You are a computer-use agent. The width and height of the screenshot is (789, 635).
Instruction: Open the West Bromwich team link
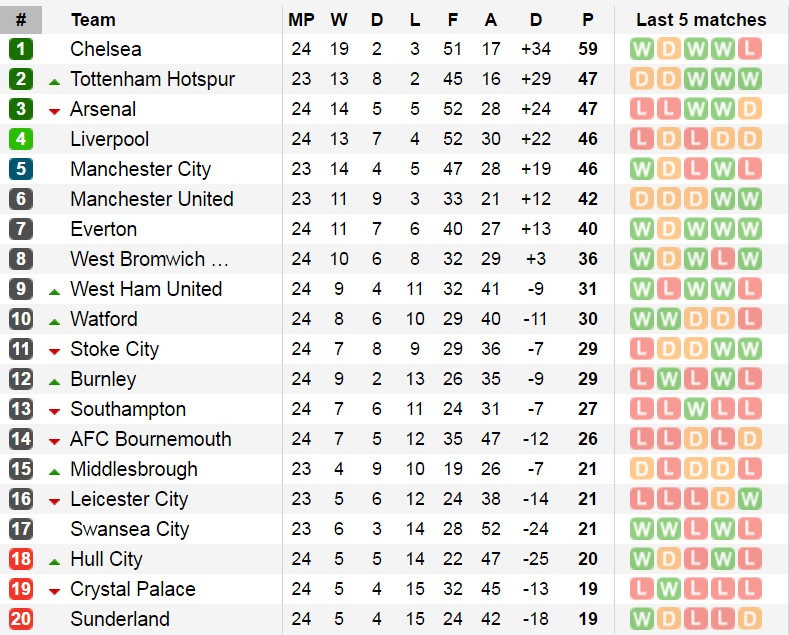pyautogui.click(x=150, y=259)
